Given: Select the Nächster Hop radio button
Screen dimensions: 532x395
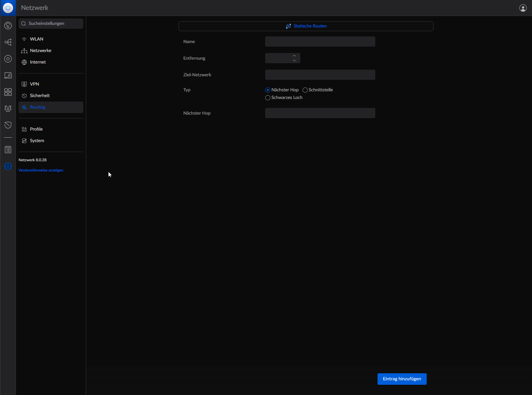Looking at the screenshot, I should 268,90.
